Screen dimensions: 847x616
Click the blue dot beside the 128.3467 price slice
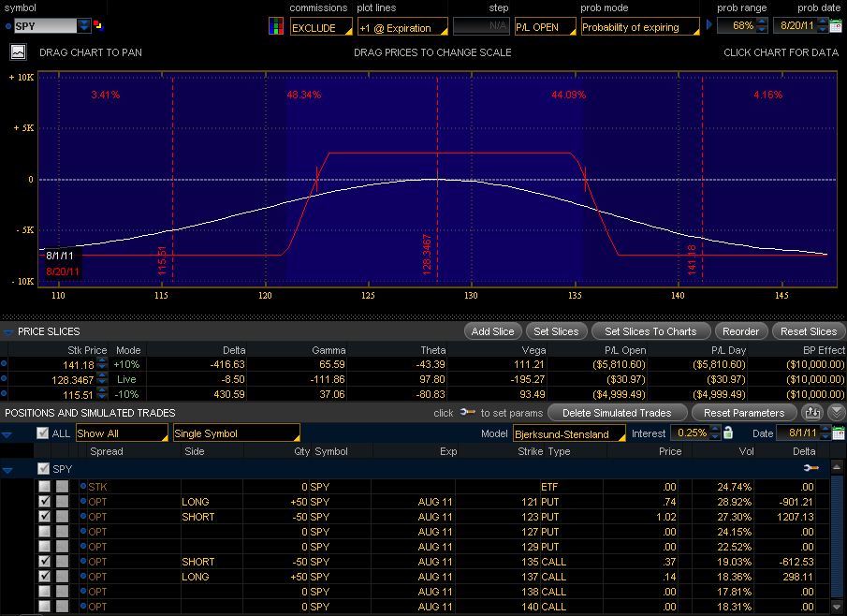[x=4, y=379]
